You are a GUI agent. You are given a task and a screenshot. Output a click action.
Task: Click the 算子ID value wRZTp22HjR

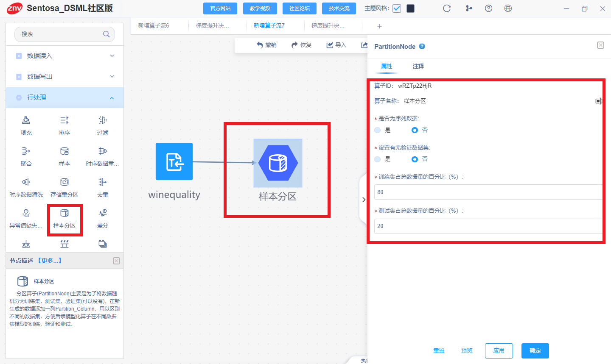click(x=415, y=86)
